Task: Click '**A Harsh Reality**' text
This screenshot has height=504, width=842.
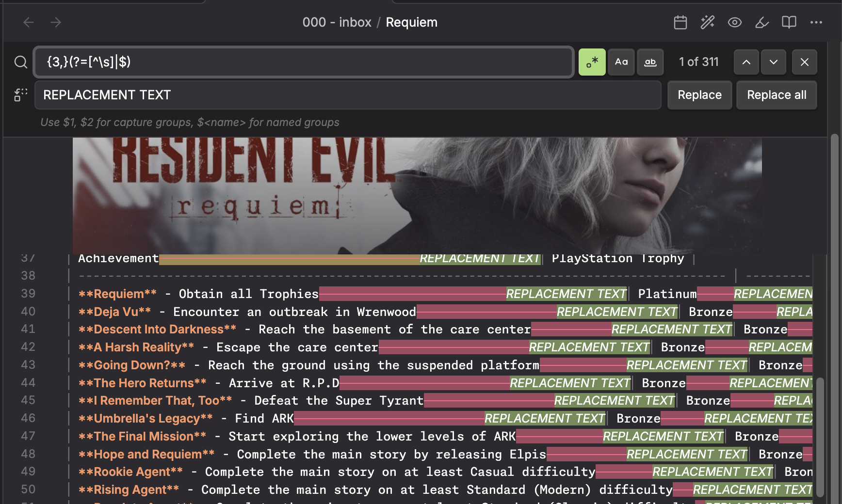Action: click(x=136, y=347)
